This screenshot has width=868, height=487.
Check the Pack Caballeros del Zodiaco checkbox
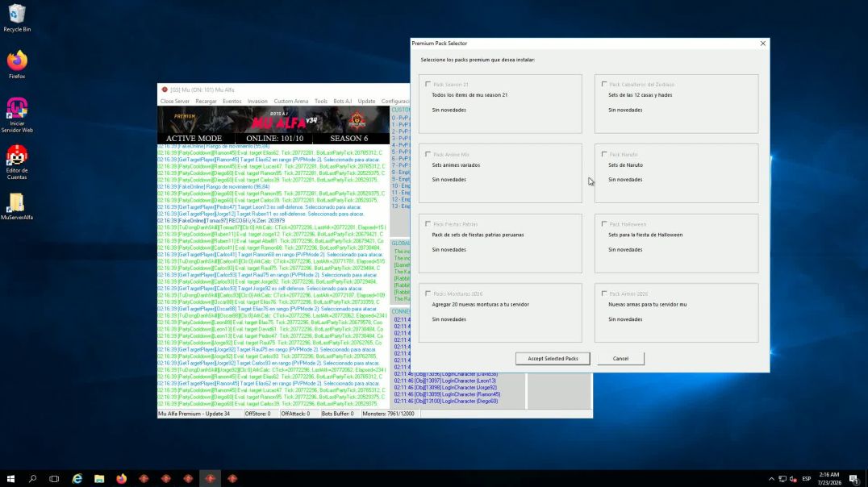[604, 84]
